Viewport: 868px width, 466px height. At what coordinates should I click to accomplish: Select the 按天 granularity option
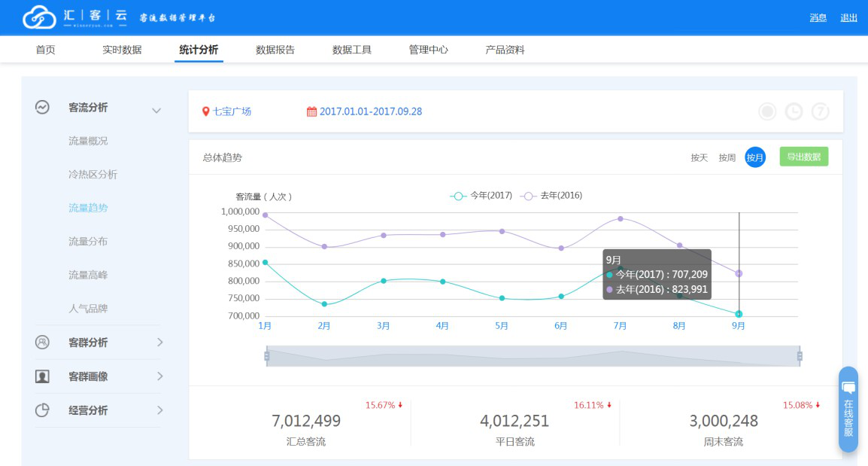(x=700, y=157)
